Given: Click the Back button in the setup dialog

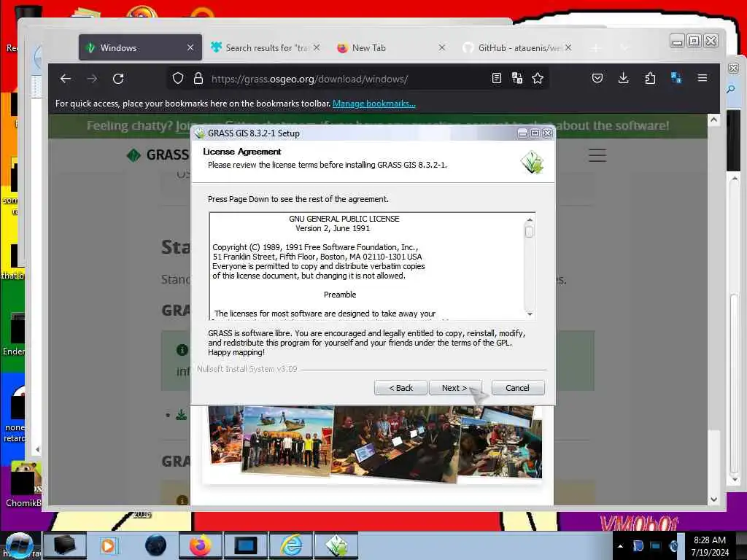Looking at the screenshot, I should [x=400, y=388].
